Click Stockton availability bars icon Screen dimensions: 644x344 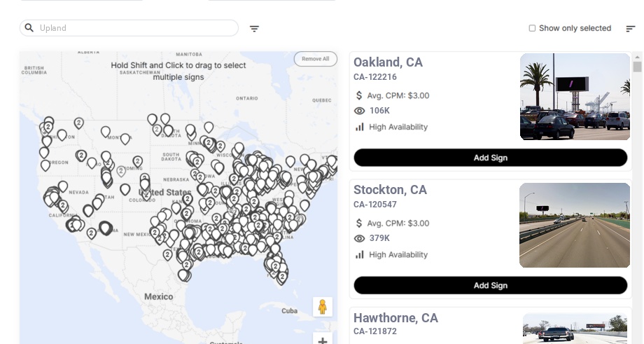click(x=360, y=254)
